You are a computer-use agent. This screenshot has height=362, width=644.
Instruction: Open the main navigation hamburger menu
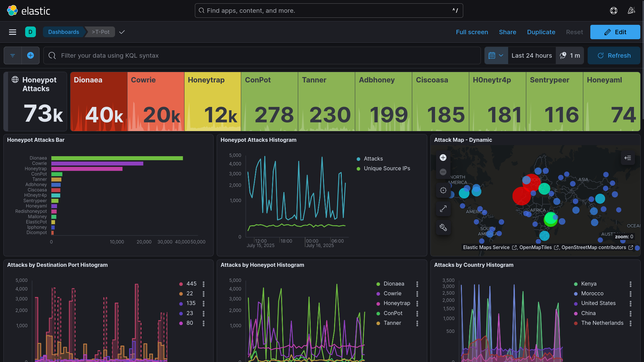pos(12,32)
